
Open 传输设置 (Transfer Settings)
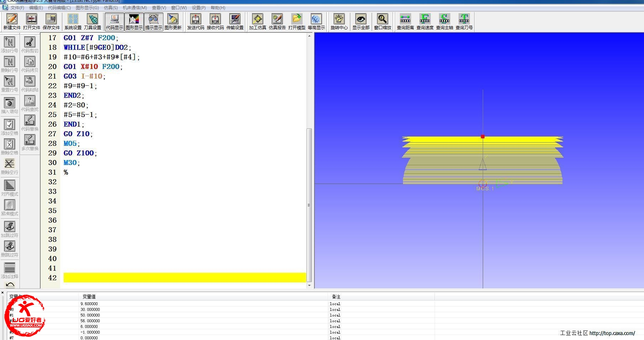click(235, 22)
